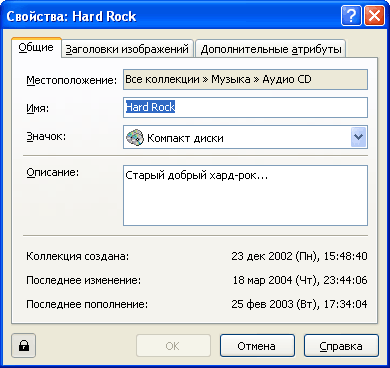Viewport: 390px width, 368px height.
Task: Click the Последнее изменение timestamp
Action: [x=300, y=280]
